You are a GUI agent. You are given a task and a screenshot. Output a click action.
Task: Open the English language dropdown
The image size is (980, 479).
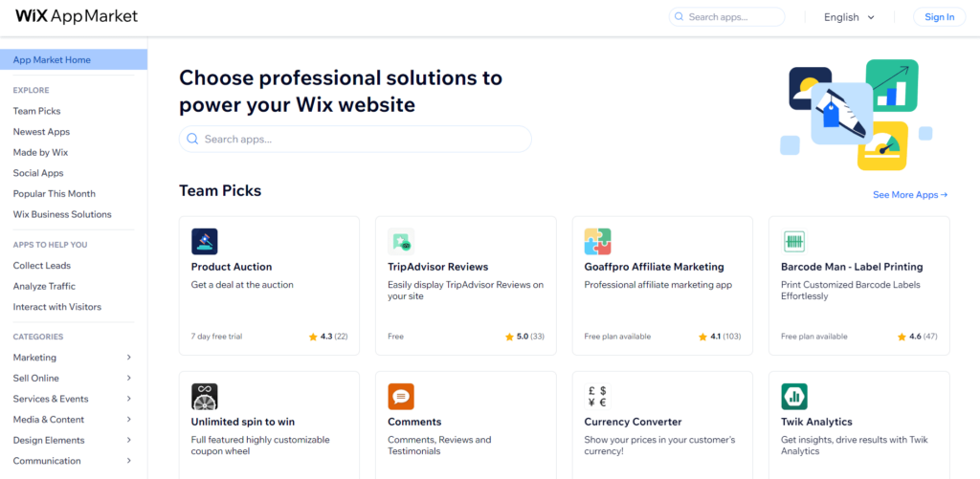[x=849, y=17]
